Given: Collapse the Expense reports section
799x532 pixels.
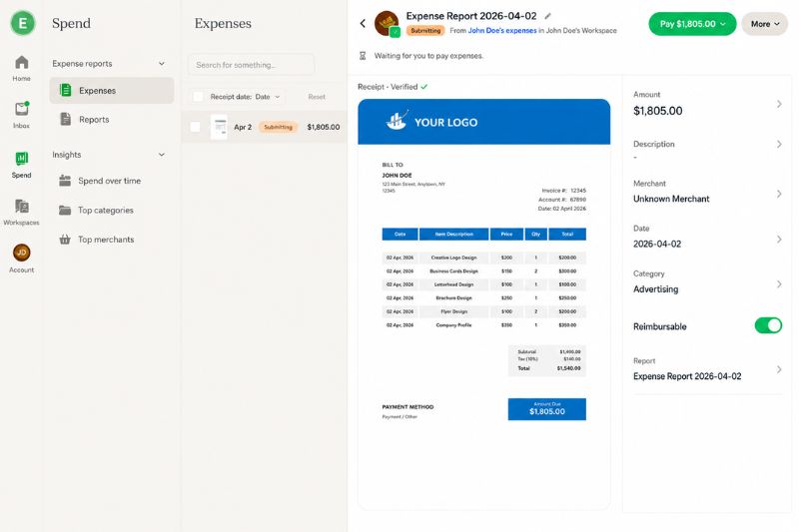Looking at the screenshot, I should [x=162, y=64].
